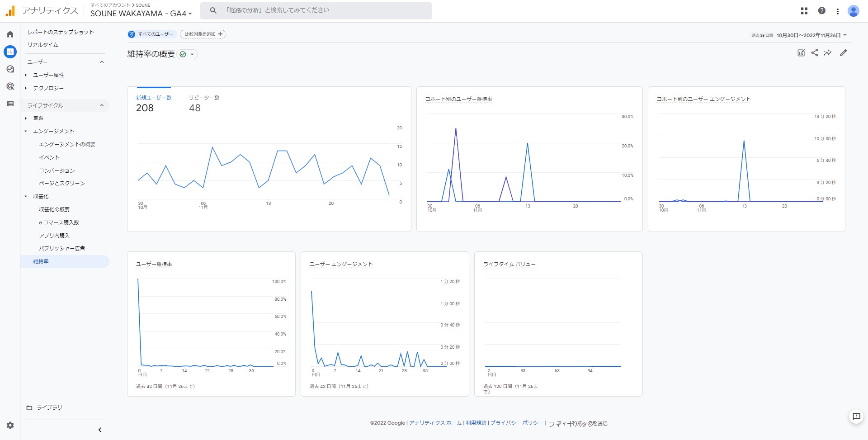Click the 比較対象を追加 button
The height and width of the screenshot is (440, 868).
tap(203, 34)
